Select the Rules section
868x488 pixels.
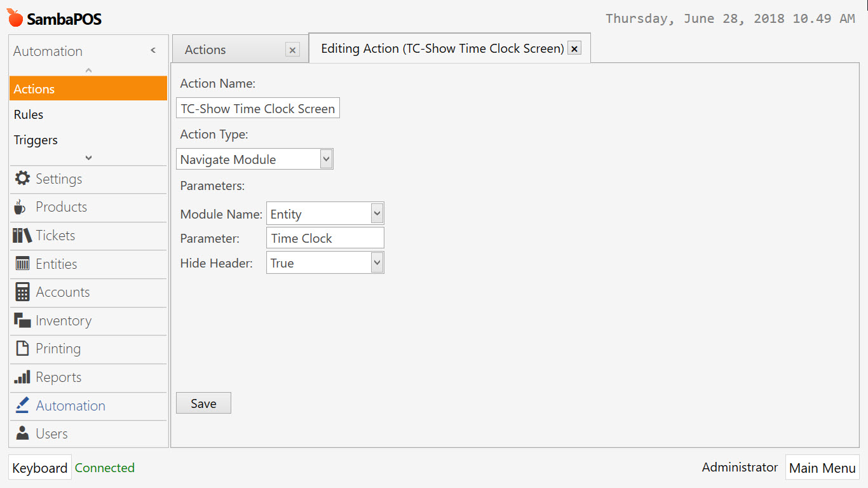tap(28, 114)
